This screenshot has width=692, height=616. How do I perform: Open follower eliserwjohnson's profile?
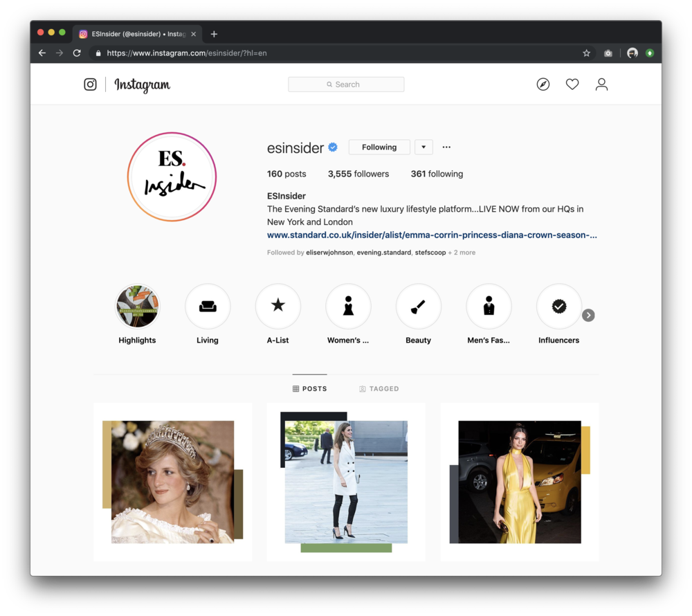[329, 253]
